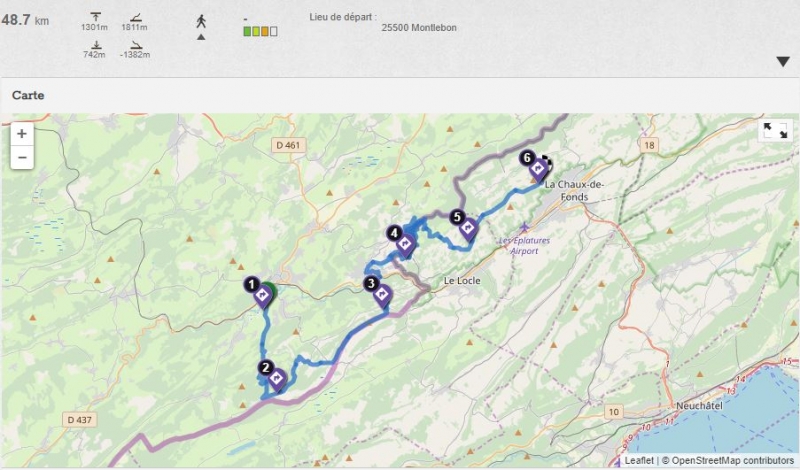
Task: Select waypoint marker number 5
Action: 467,227
